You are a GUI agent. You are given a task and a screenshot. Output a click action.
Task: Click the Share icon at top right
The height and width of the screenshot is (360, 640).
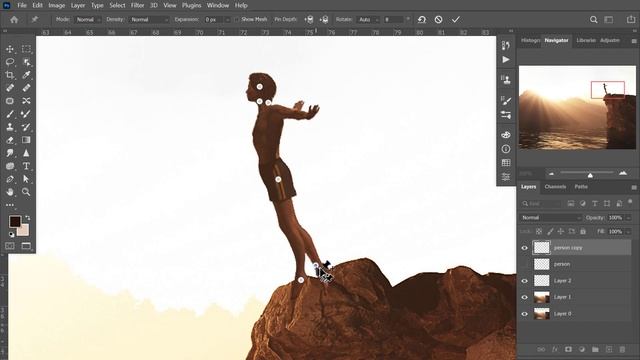coord(631,20)
